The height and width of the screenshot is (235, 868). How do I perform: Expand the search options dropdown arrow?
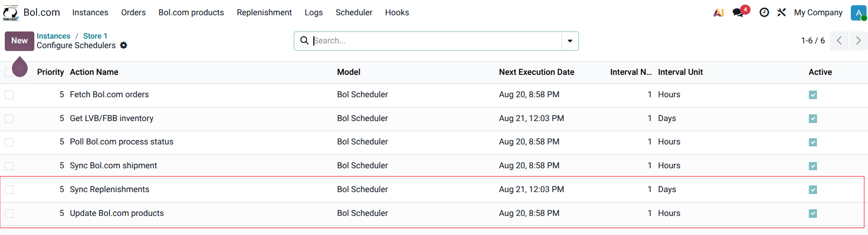pos(570,41)
